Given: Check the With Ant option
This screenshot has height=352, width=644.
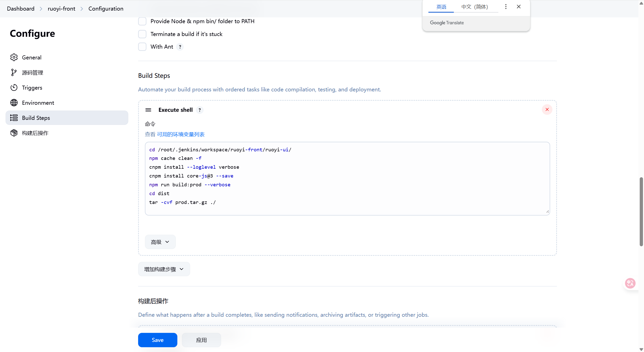Looking at the screenshot, I should pos(142,47).
